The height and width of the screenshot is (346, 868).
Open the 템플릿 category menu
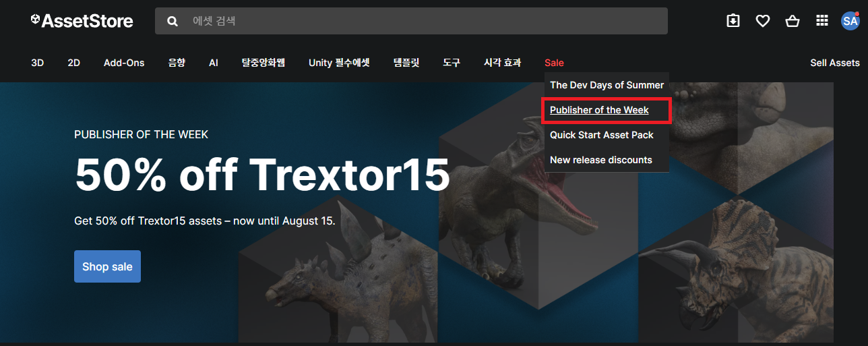pyautogui.click(x=406, y=63)
